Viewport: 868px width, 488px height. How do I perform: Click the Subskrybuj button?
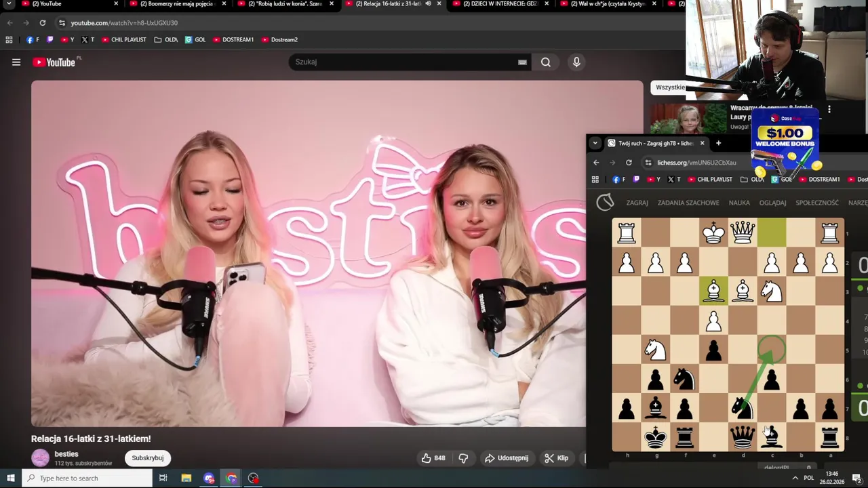coord(147,458)
